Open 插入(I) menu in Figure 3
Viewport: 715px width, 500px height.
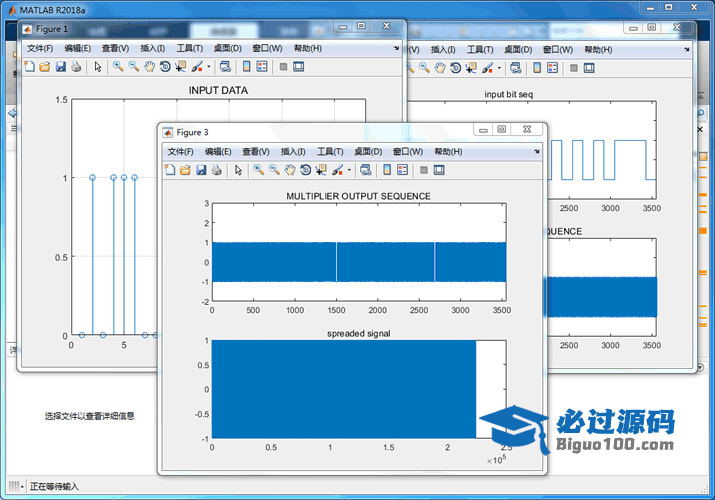point(293,152)
